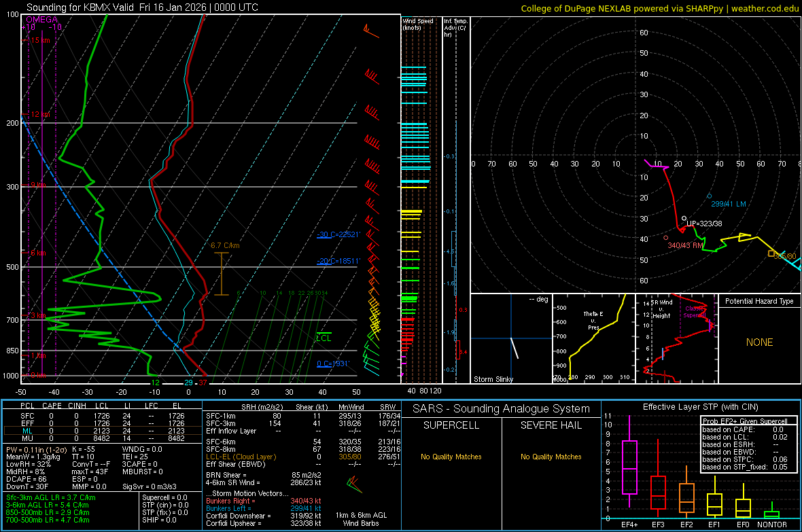
Task: Select the 15 km height marker
Action: [x=39, y=40]
